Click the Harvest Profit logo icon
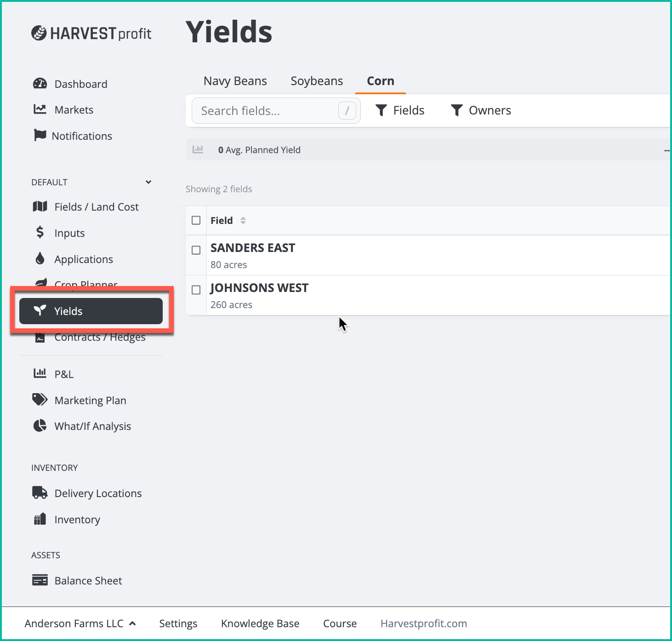Screen dimensions: 672x641 click(x=39, y=33)
